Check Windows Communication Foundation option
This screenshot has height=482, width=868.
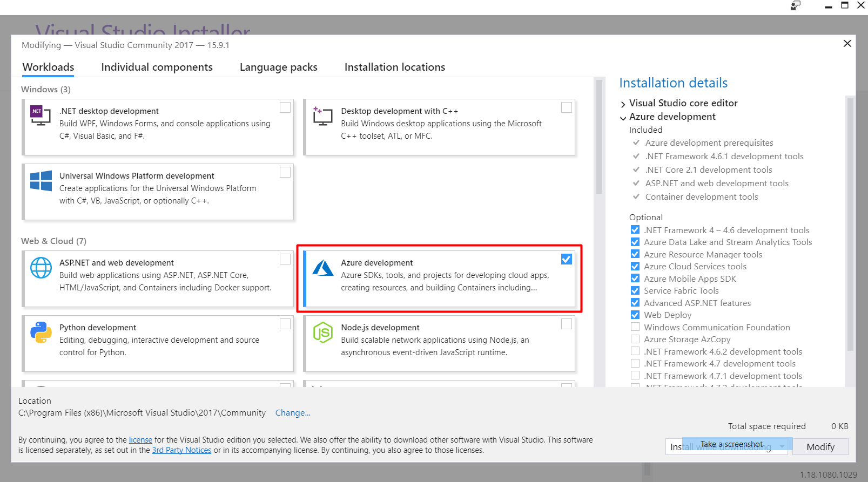tap(635, 327)
